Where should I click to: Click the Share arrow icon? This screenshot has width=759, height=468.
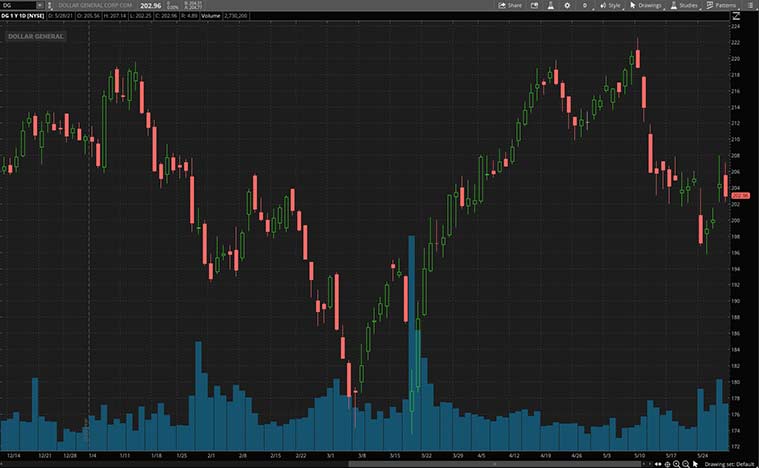point(502,5)
